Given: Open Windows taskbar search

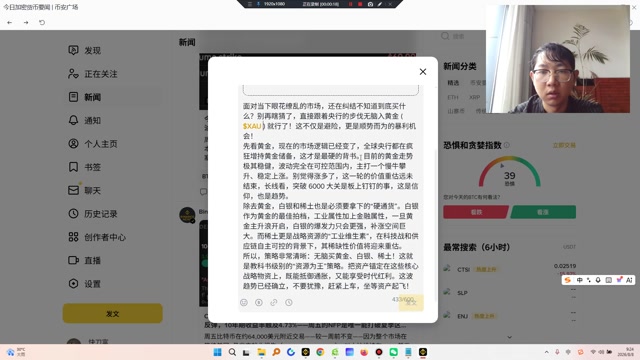Looking at the screenshot, I should click(x=232, y=352).
